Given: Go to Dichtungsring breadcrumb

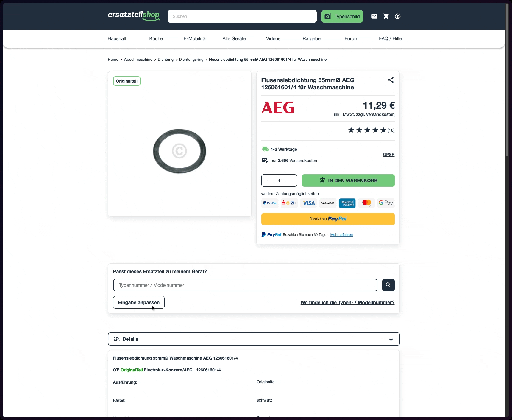Looking at the screenshot, I should (x=191, y=60).
